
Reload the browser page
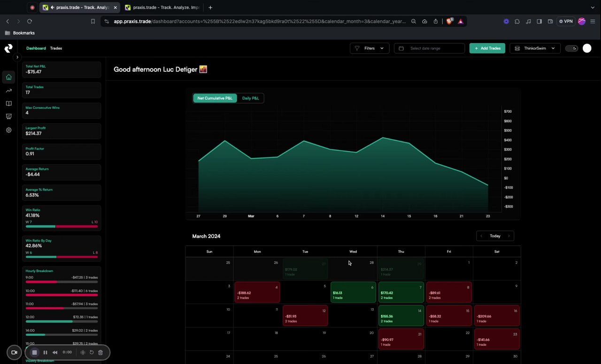(x=30, y=21)
